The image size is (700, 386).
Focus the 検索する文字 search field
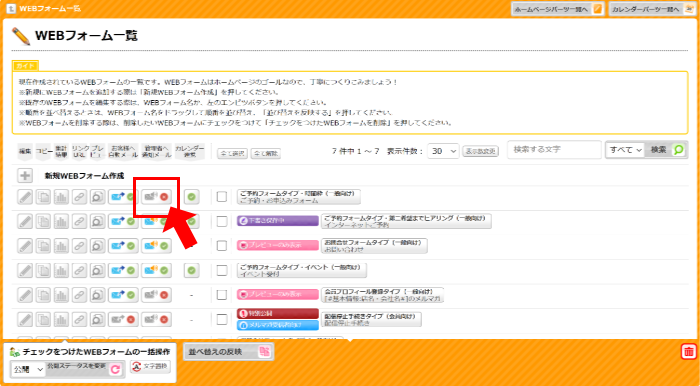554,150
